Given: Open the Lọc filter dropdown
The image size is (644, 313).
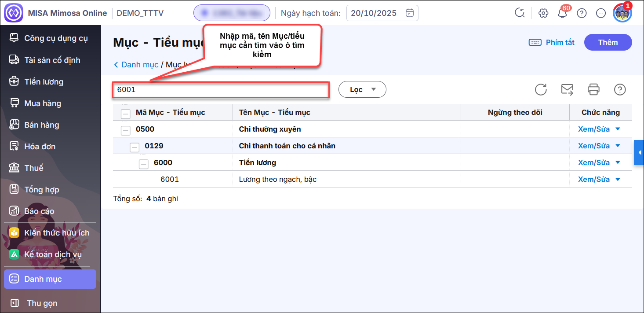Looking at the screenshot, I should click(362, 89).
